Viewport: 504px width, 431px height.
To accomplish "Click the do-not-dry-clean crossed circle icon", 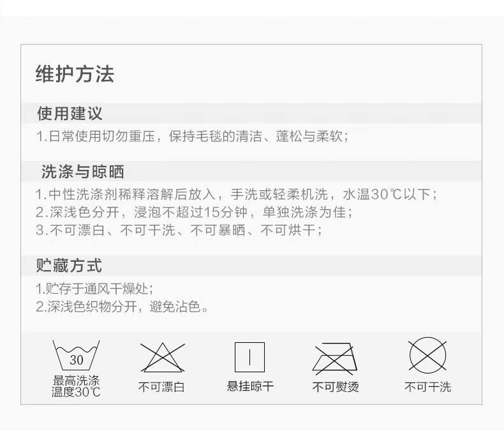I will tap(427, 356).
